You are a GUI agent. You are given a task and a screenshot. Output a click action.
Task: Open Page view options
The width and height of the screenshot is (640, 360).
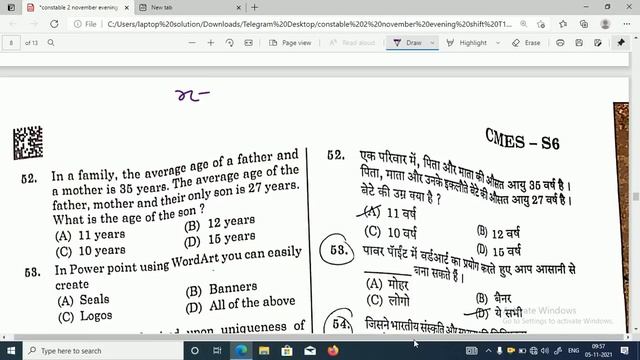[x=290, y=42]
